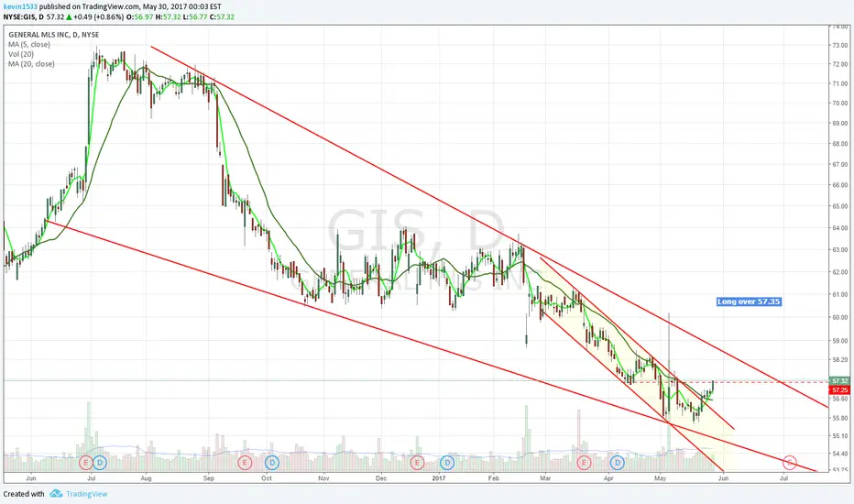854x504 pixels.
Task: Click the 'May' time axis label
Action: click(660, 478)
